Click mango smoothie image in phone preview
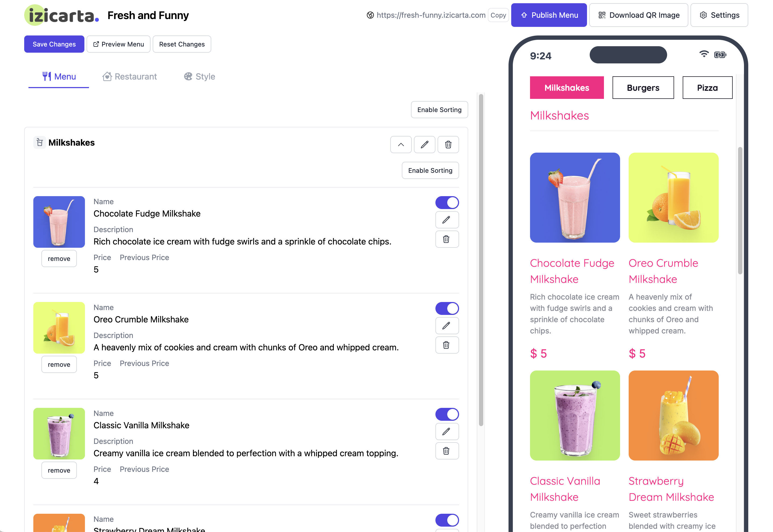This screenshot has height=532, width=773. coord(673,416)
